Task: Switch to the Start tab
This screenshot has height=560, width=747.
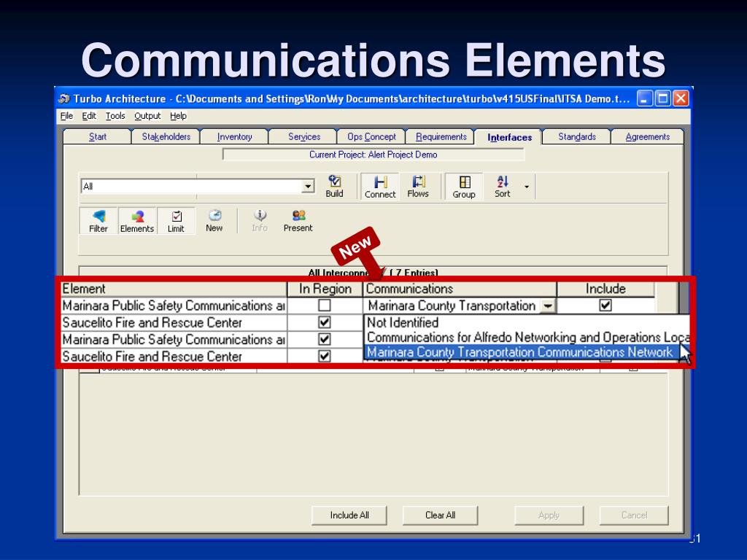Action: tap(98, 136)
